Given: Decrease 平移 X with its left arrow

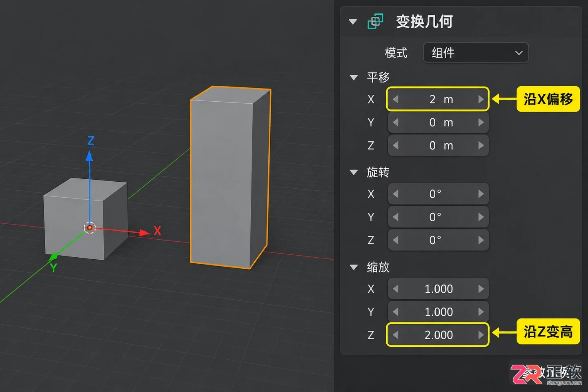Looking at the screenshot, I should [395, 99].
